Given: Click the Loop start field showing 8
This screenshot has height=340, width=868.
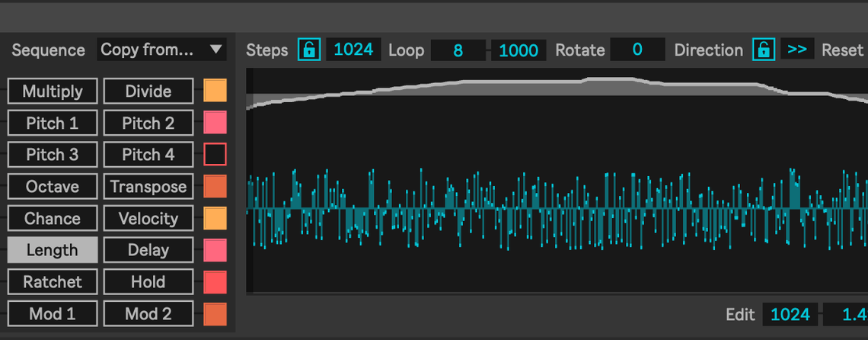Looking at the screenshot, I should click(x=458, y=50).
